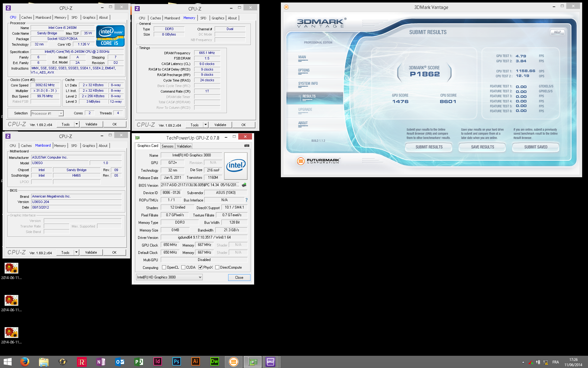Open Photoshop from the taskbar

(x=177, y=362)
